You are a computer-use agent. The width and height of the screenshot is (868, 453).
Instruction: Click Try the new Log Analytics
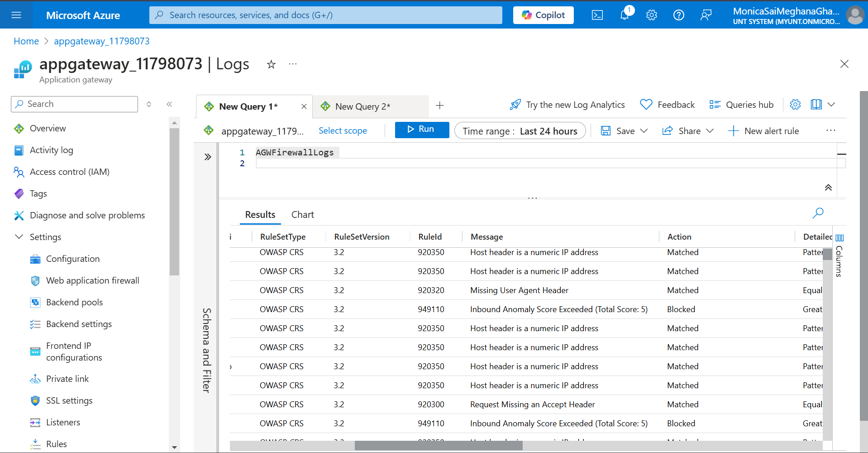(x=567, y=105)
